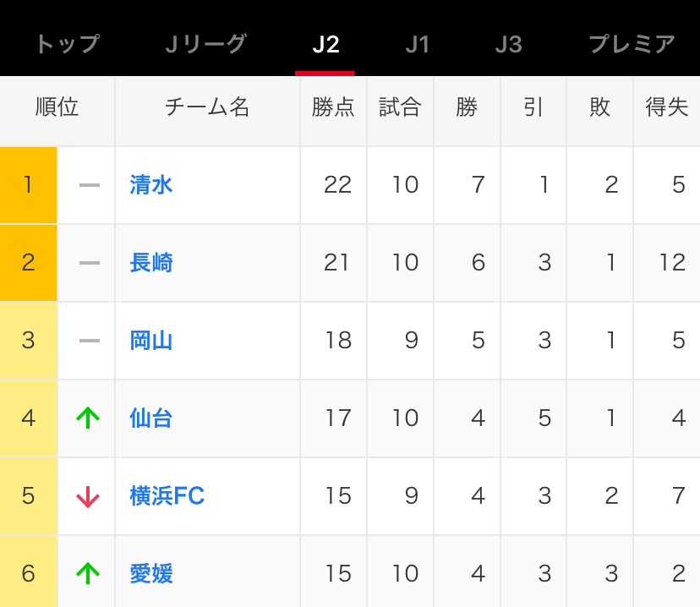Click the green up arrow beside 仙台
Screen dimensions: 700x607
pos(88,418)
